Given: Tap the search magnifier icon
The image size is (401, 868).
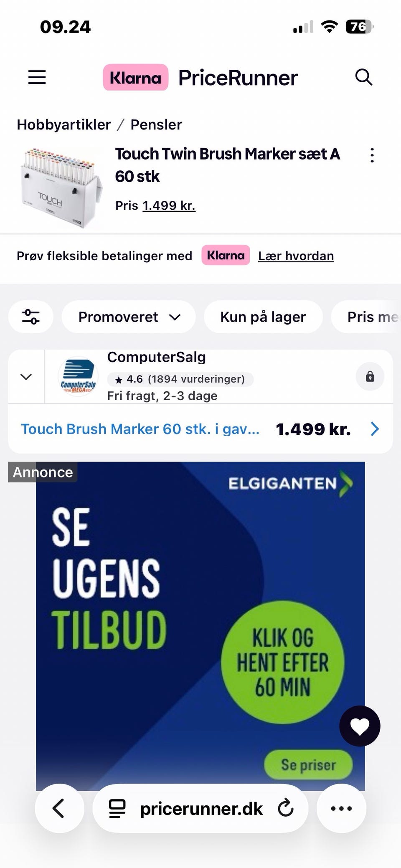Looking at the screenshot, I should click(363, 77).
